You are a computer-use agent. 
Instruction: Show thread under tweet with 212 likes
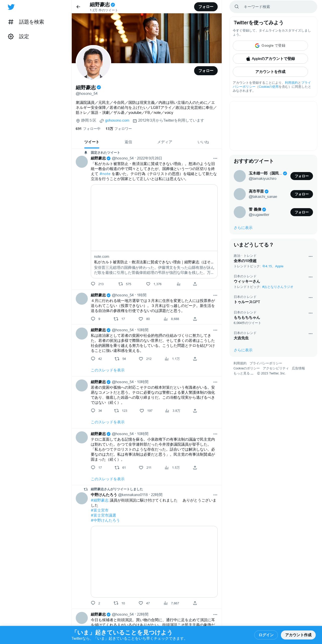click(x=108, y=370)
